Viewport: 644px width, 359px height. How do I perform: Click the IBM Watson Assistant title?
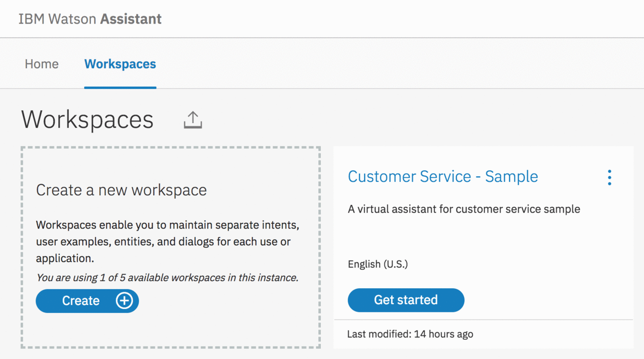90,19
